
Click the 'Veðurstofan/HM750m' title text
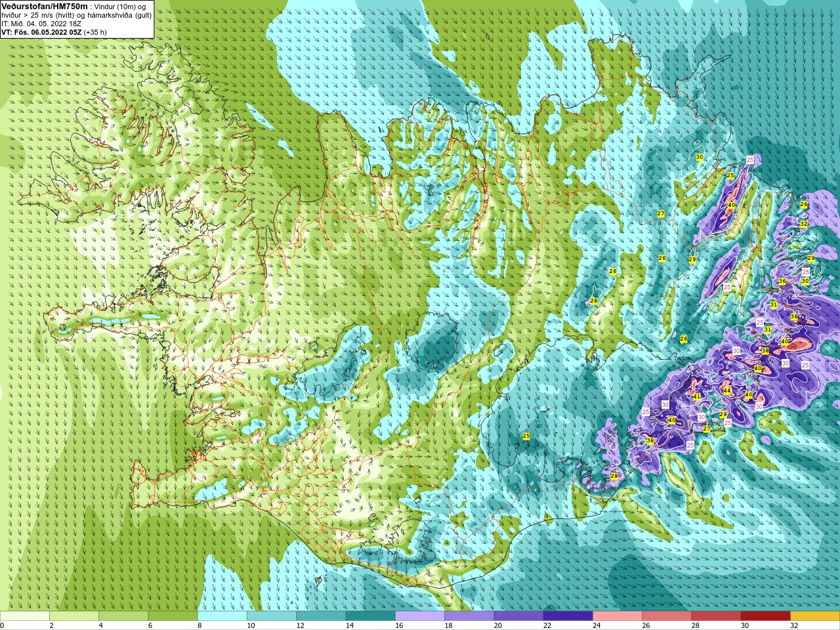(x=45, y=6)
